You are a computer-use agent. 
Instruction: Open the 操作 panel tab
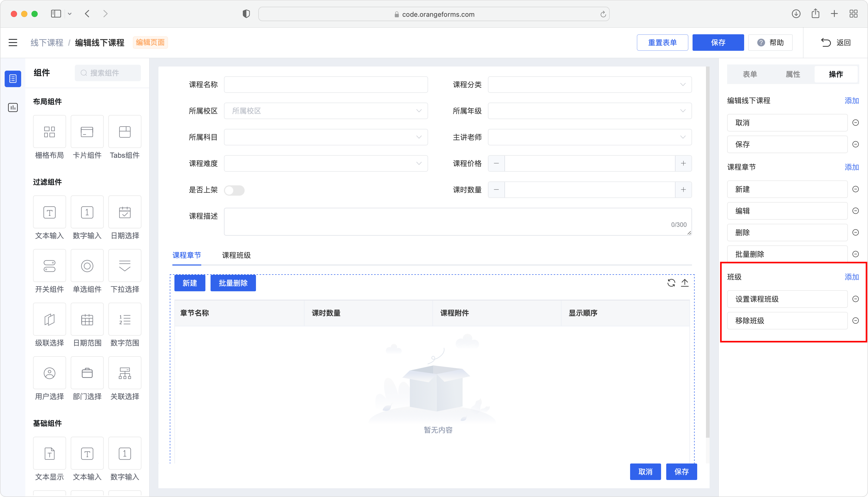click(x=836, y=74)
